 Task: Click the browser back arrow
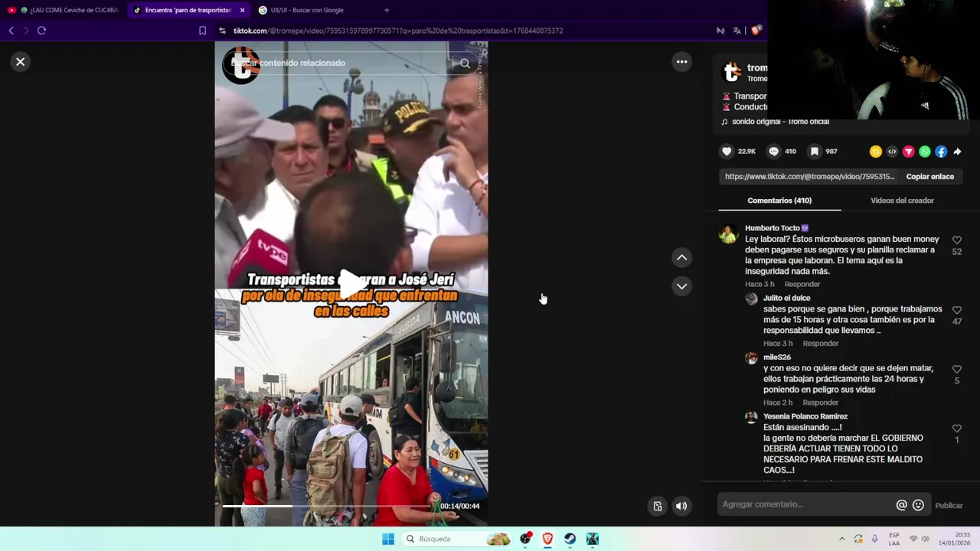(11, 31)
